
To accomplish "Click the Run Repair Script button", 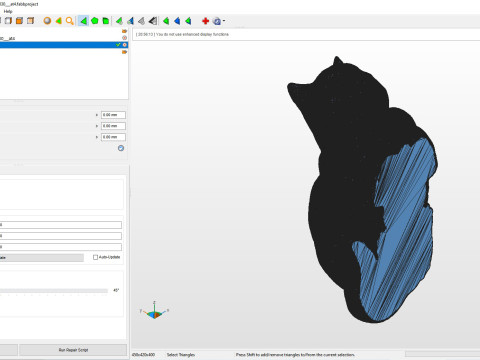I will [x=73, y=350].
